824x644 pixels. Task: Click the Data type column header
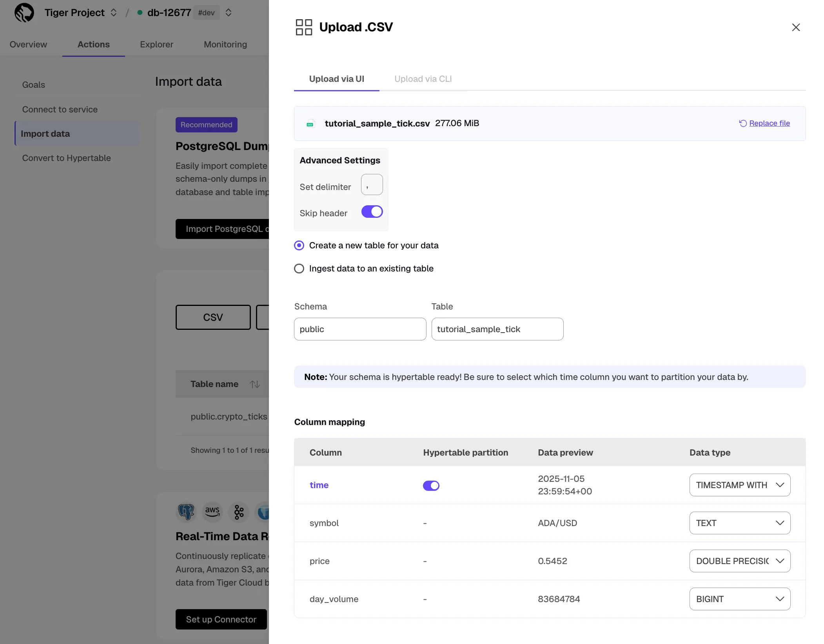(x=710, y=452)
